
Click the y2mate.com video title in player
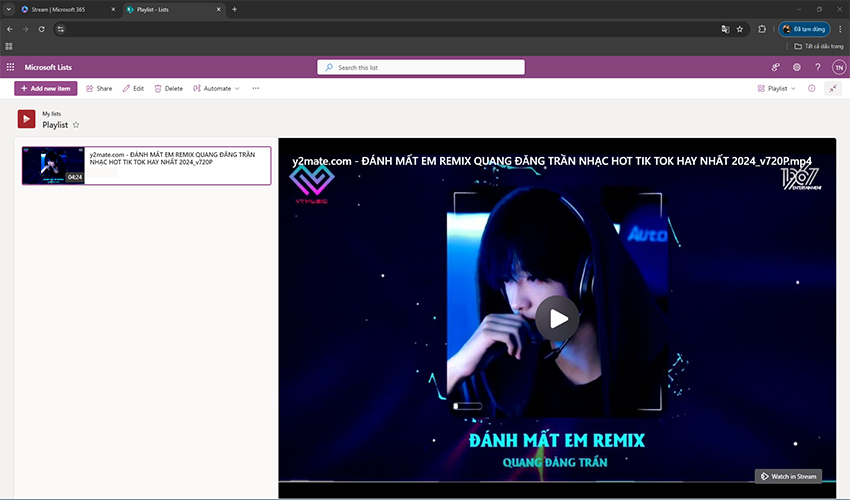(x=552, y=161)
